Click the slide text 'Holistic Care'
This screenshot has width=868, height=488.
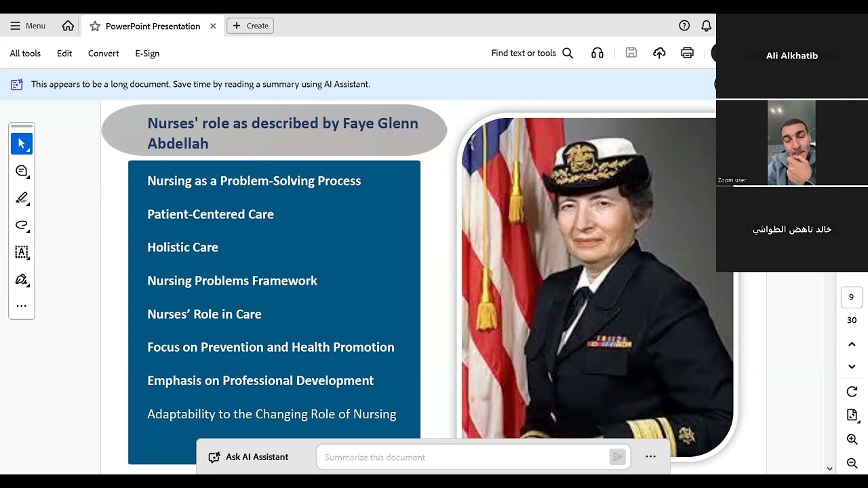182,247
